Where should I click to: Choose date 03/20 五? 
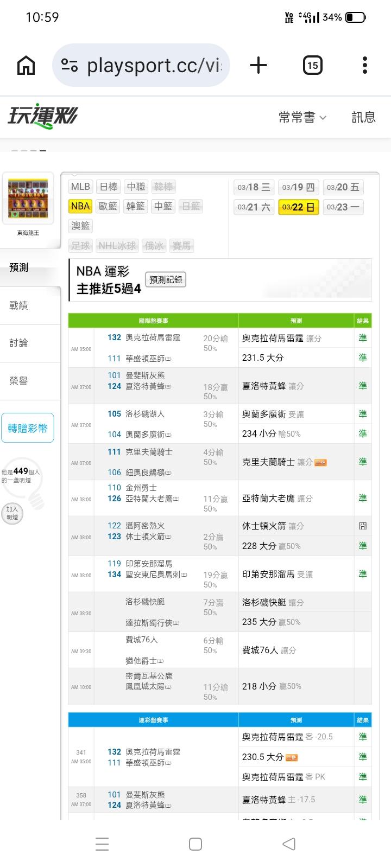[x=343, y=187]
